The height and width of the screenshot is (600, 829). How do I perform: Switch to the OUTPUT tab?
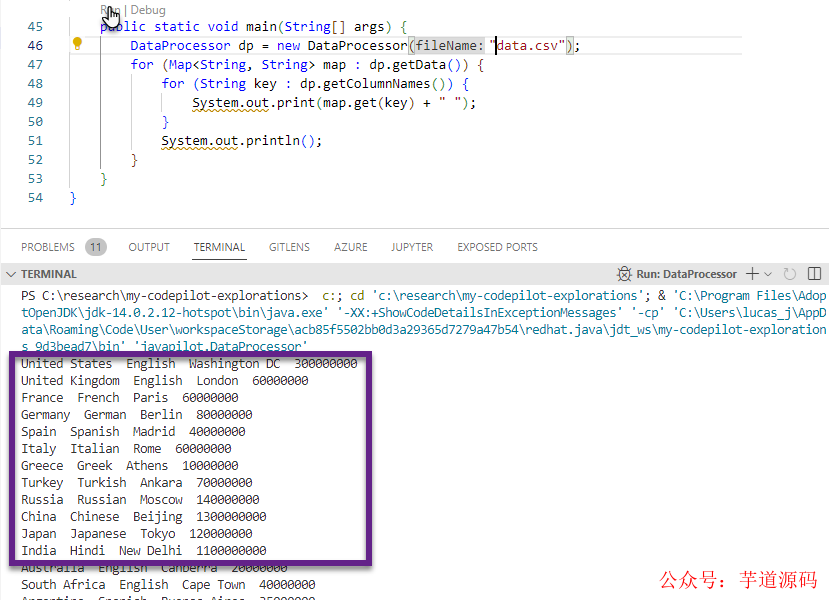[x=149, y=247]
